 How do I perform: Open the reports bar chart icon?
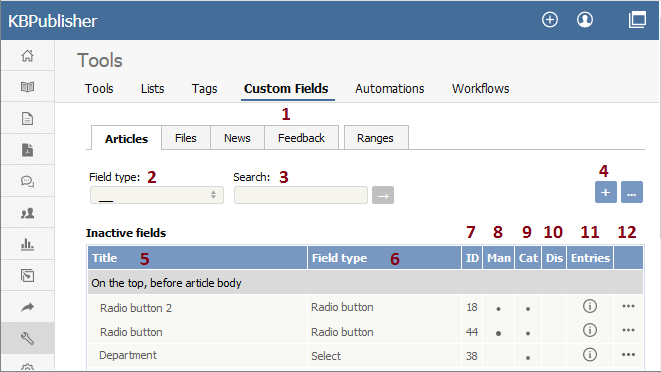tap(27, 244)
